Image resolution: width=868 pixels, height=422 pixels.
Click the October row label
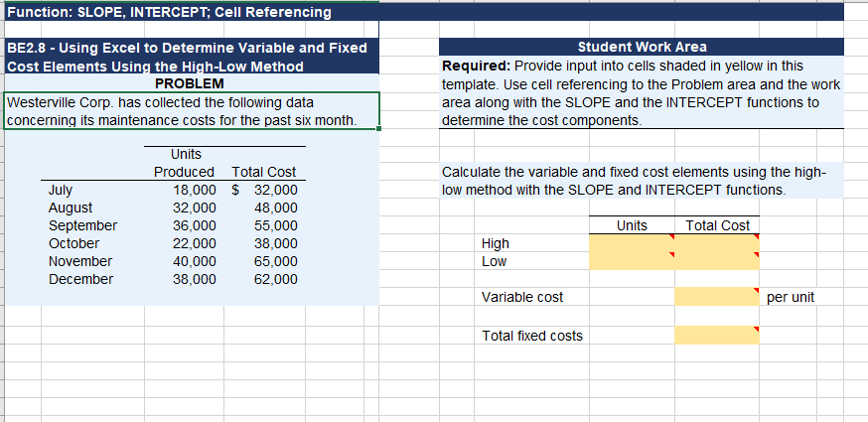[74, 243]
